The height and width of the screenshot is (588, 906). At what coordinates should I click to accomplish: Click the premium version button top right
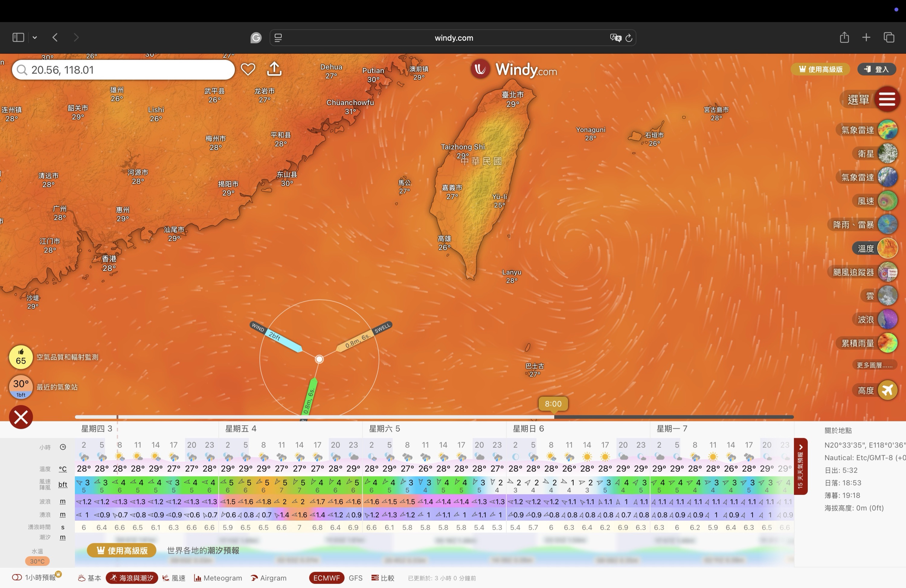point(820,69)
